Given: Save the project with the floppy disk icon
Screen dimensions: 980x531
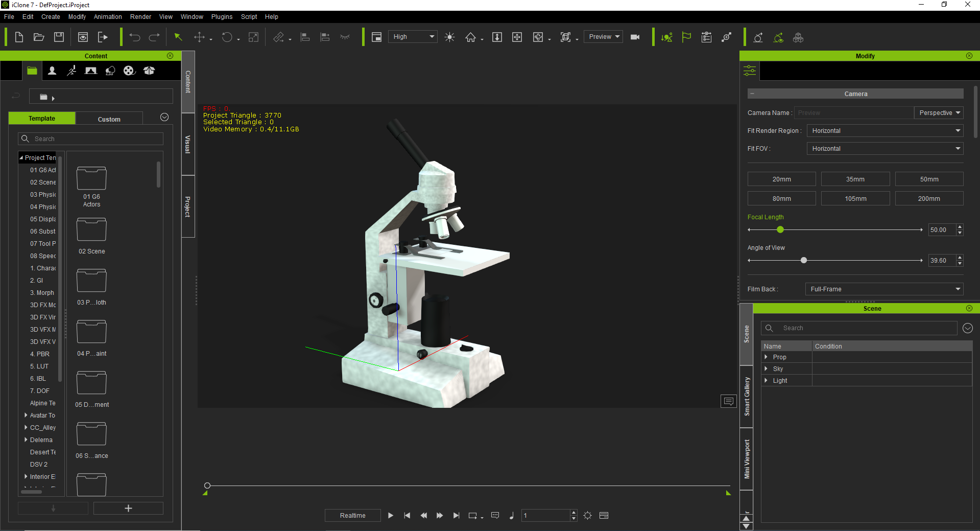Looking at the screenshot, I should coord(59,37).
